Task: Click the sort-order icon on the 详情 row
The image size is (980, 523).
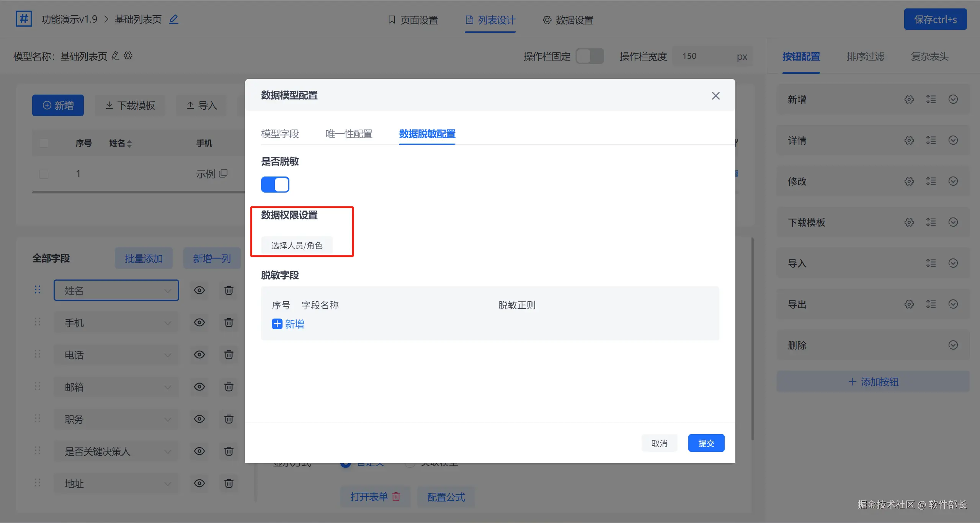Action: pos(931,141)
